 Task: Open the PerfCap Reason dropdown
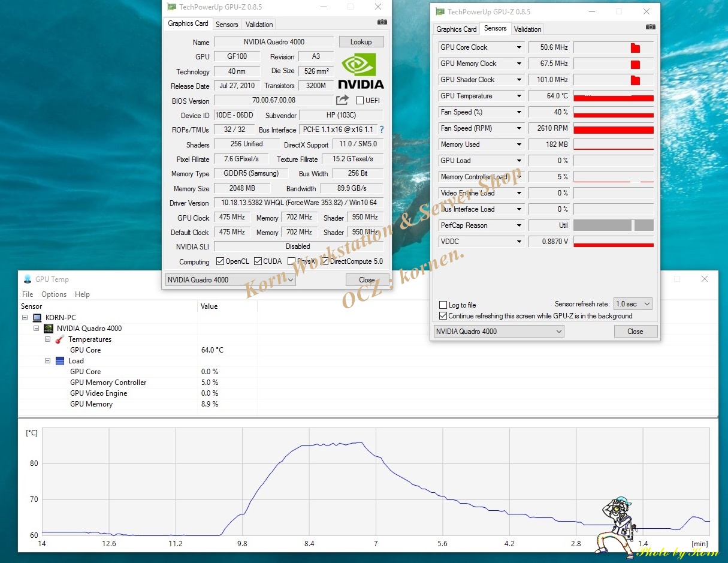coord(519,225)
